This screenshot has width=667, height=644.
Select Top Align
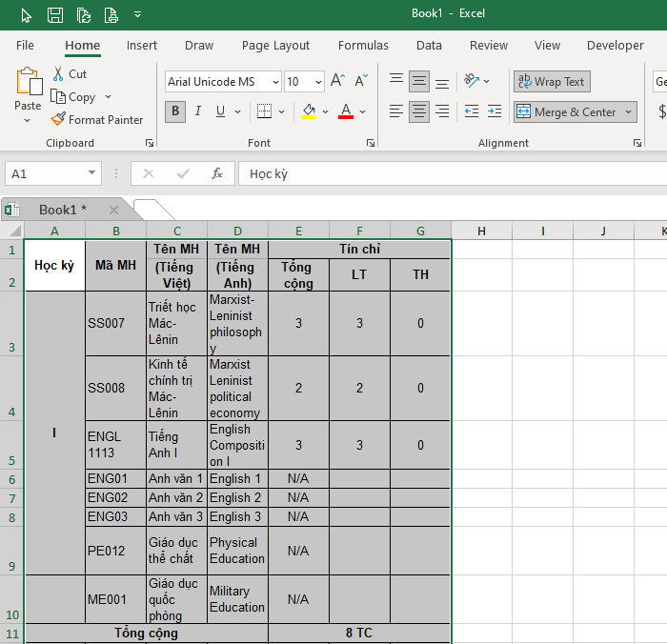(396, 81)
